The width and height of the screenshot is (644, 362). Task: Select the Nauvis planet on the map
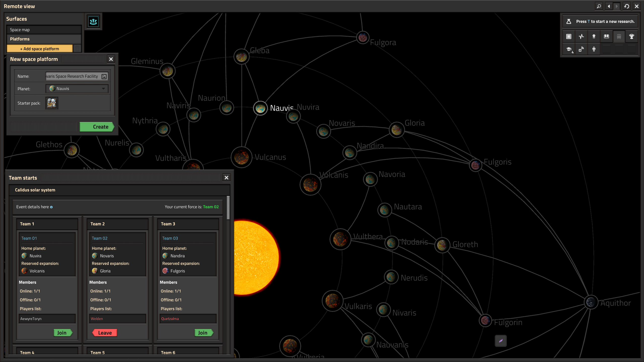click(260, 108)
